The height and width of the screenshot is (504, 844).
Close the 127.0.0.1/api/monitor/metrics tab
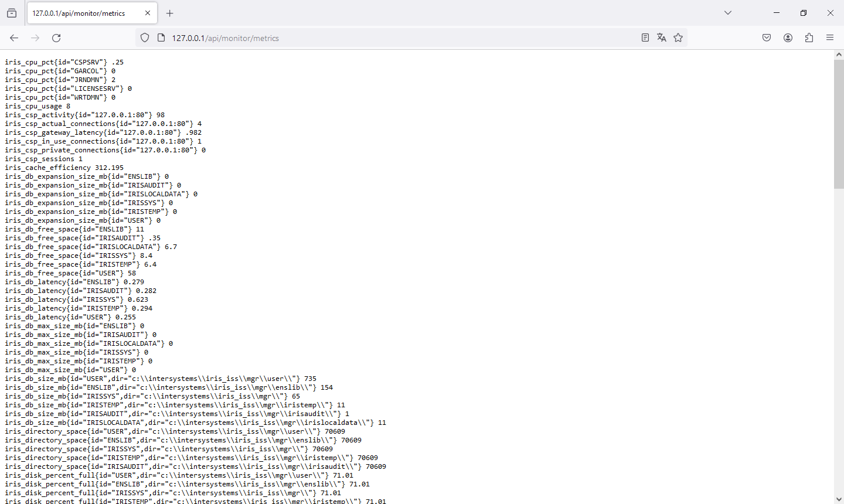(x=148, y=13)
